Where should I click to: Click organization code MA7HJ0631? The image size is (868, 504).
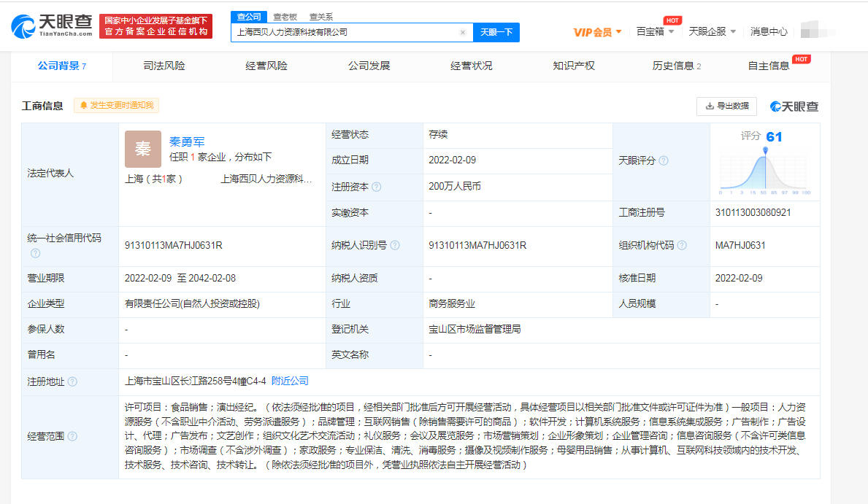pyautogui.click(x=740, y=245)
